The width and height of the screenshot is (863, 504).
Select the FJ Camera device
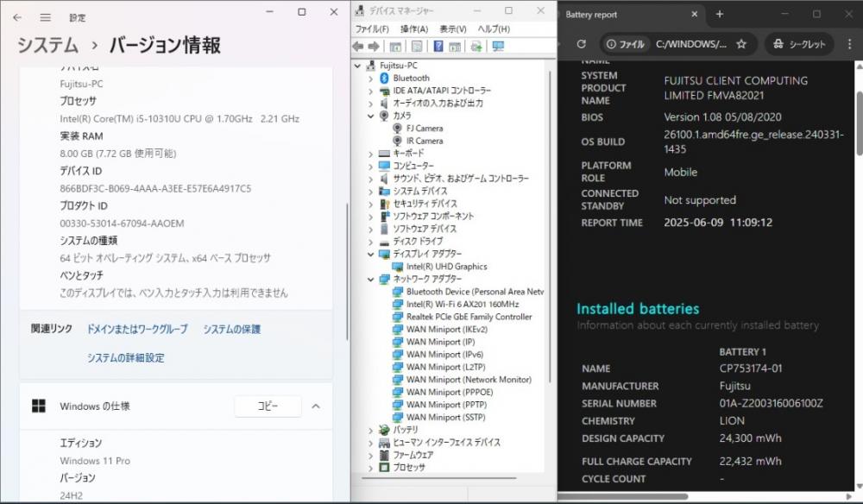coord(425,129)
